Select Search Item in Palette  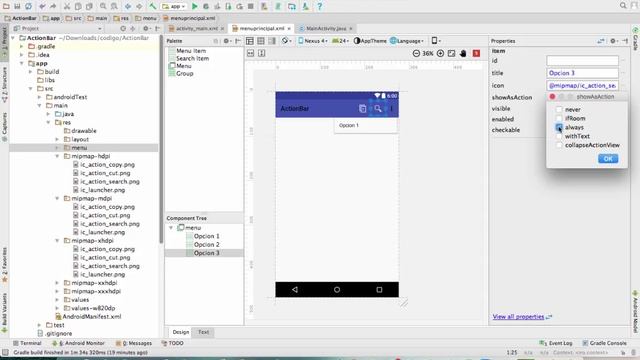(192, 58)
